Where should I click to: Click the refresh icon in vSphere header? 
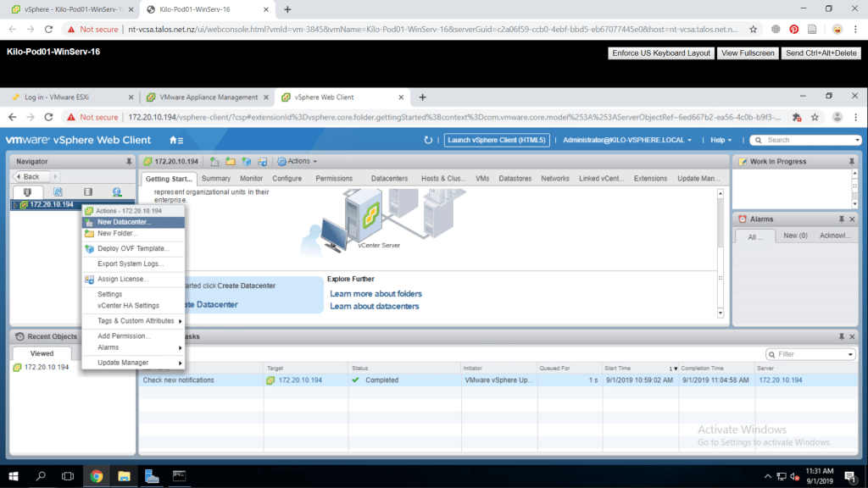pyautogui.click(x=428, y=140)
